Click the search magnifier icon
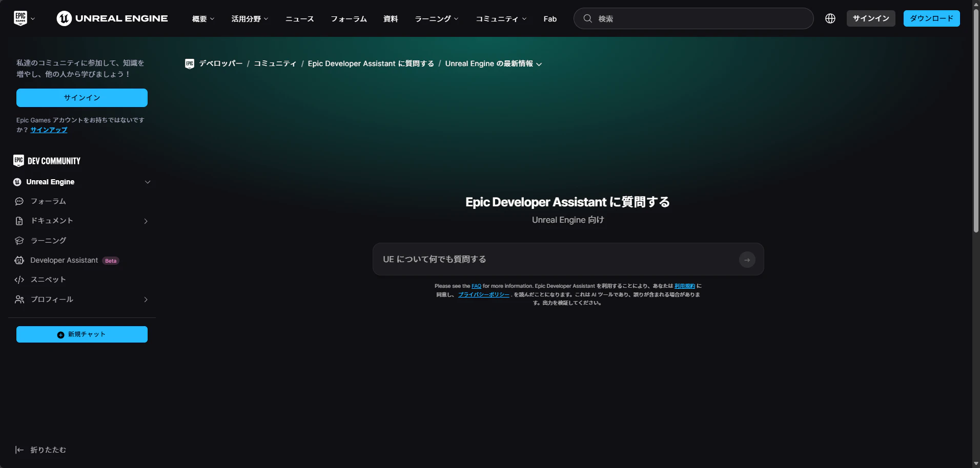Image resolution: width=980 pixels, height=468 pixels. point(588,18)
